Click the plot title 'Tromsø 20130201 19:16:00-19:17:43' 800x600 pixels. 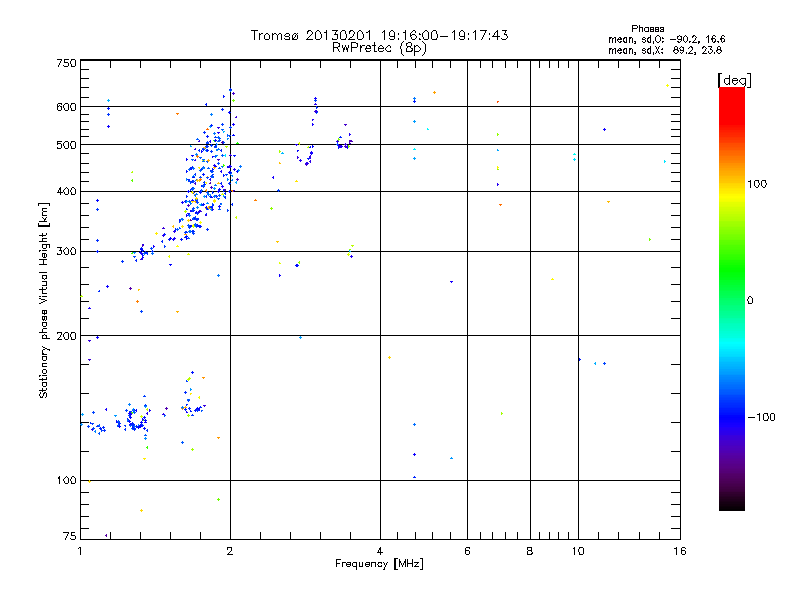coord(379,35)
